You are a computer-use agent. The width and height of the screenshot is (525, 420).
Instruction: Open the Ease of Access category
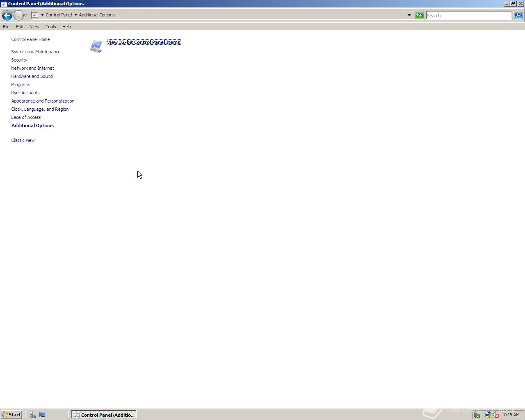click(x=26, y=117)
